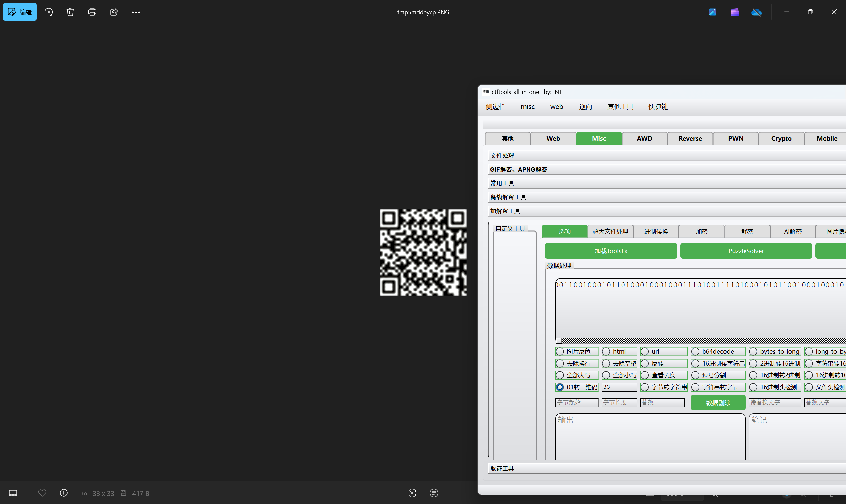Screen dimensions: 846x504
Task: Open the Clipchamp video icon
Action: click(734, 12)
